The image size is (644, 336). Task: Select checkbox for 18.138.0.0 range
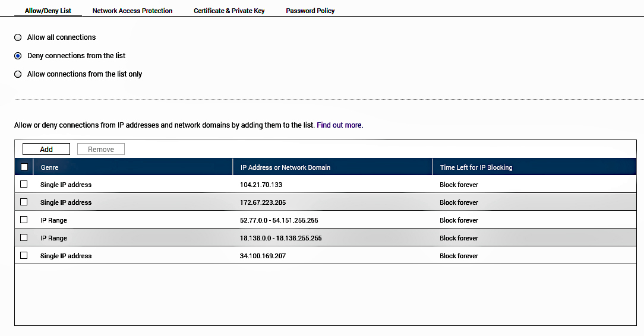click(x=24, y=237)
